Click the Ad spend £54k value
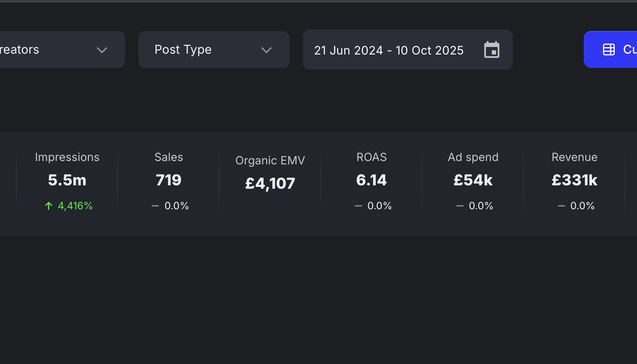 (x=473, y=180)
